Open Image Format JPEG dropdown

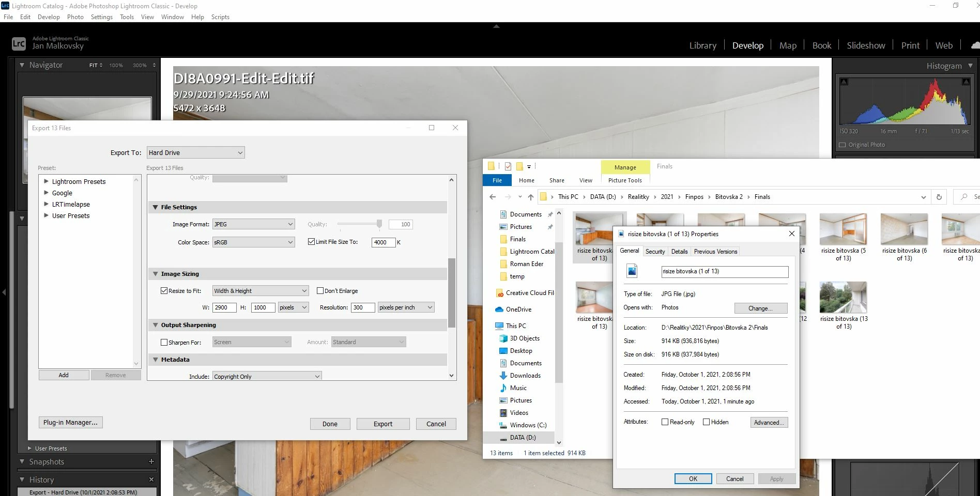(x=254, y=224)
